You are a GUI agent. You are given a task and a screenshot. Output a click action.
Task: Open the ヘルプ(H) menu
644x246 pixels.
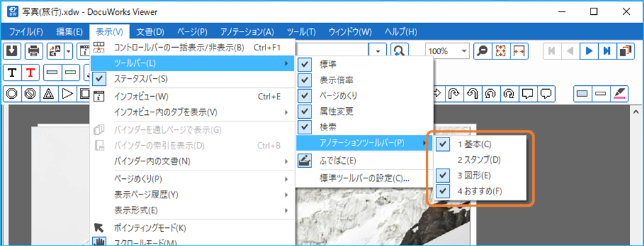(x=401, y=32)
